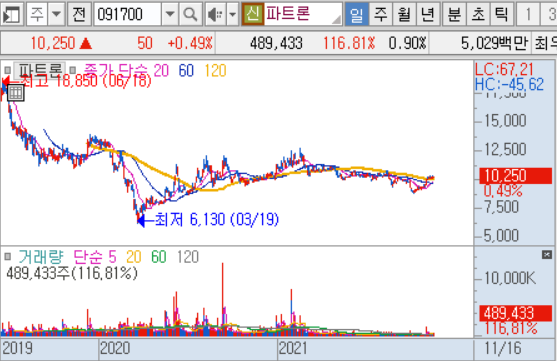Click the 10,000K volume axis label
Image resolution: width=557 pixels, height=361 pixels.
coord(510,278)
